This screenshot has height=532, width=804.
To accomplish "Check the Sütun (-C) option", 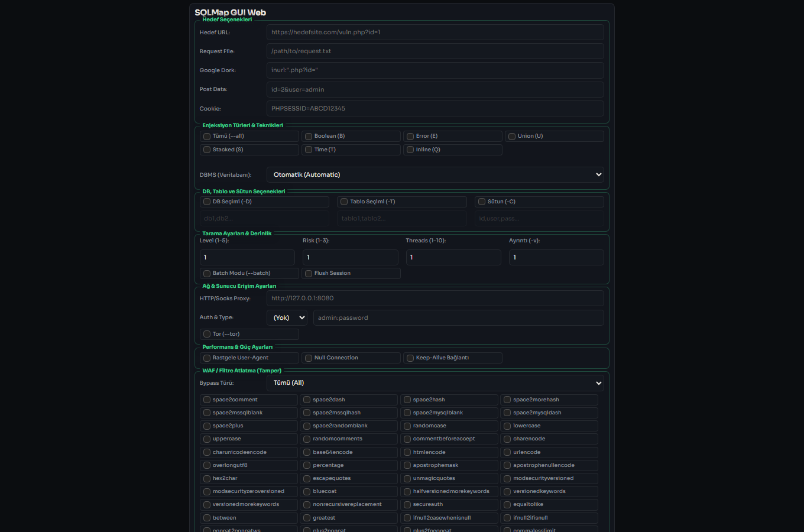I will click(482, 202).
